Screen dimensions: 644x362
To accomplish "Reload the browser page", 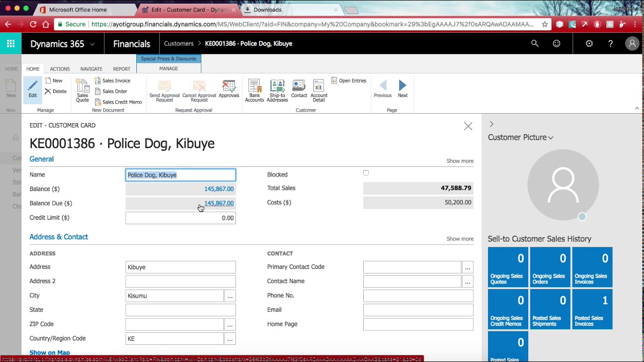I will pyautogui.click(x=33, y=24).
